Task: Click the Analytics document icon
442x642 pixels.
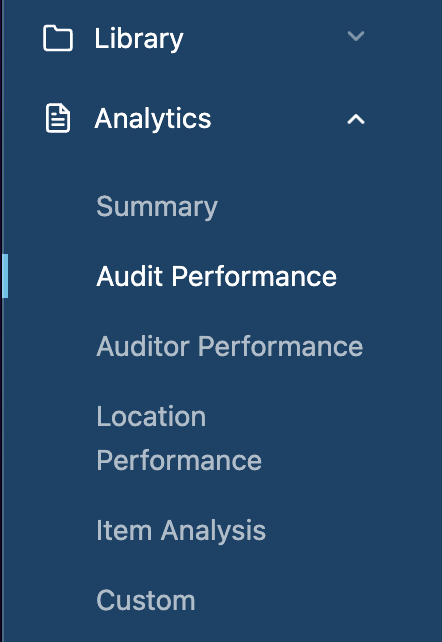Action: coord(58,118)
